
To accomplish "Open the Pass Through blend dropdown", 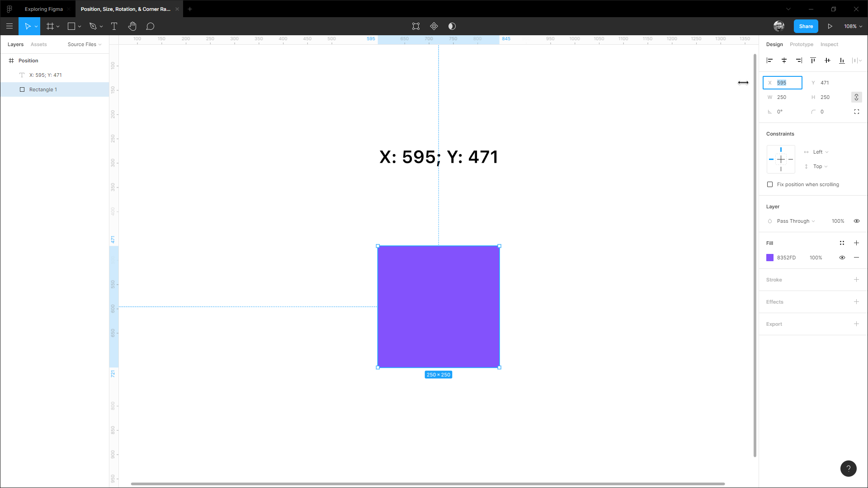I will point(796,221).
